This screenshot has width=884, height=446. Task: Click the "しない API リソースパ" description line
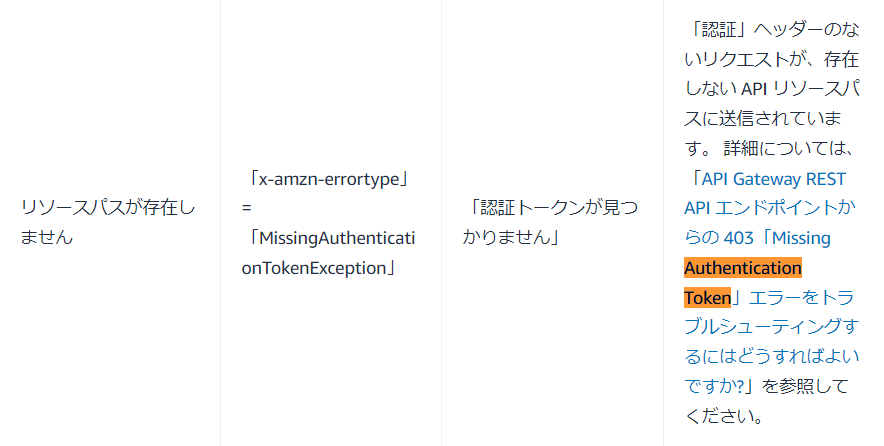770,90
